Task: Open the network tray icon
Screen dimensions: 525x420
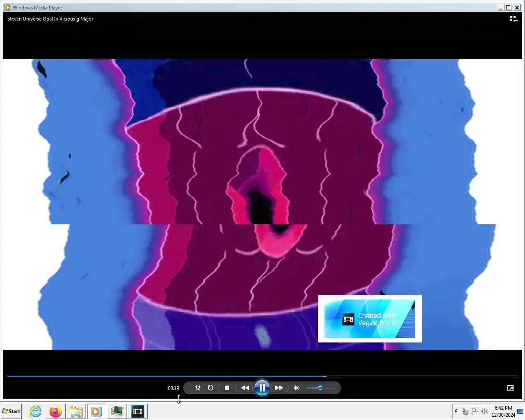Action: [x=465, y=411]
